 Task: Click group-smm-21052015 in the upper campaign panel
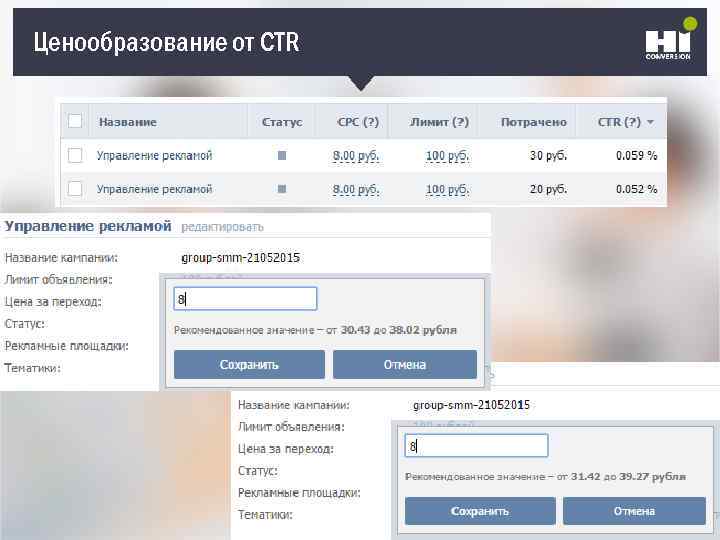tap(241, 258)
